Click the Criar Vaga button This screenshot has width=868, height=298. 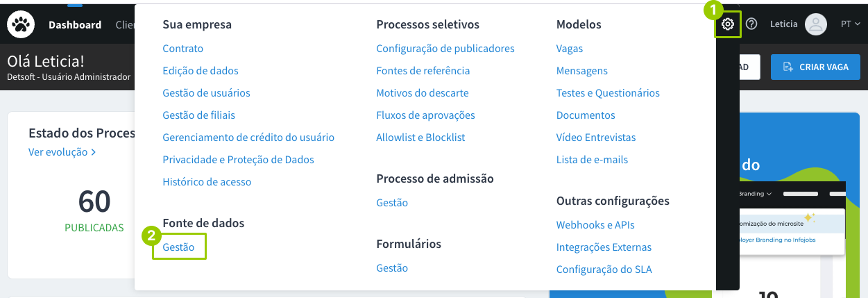coord(815,67)
